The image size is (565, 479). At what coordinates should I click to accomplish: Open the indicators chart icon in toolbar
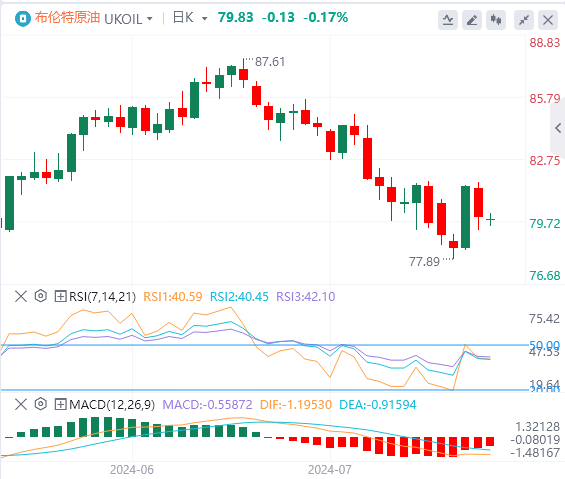pos(448,19)
